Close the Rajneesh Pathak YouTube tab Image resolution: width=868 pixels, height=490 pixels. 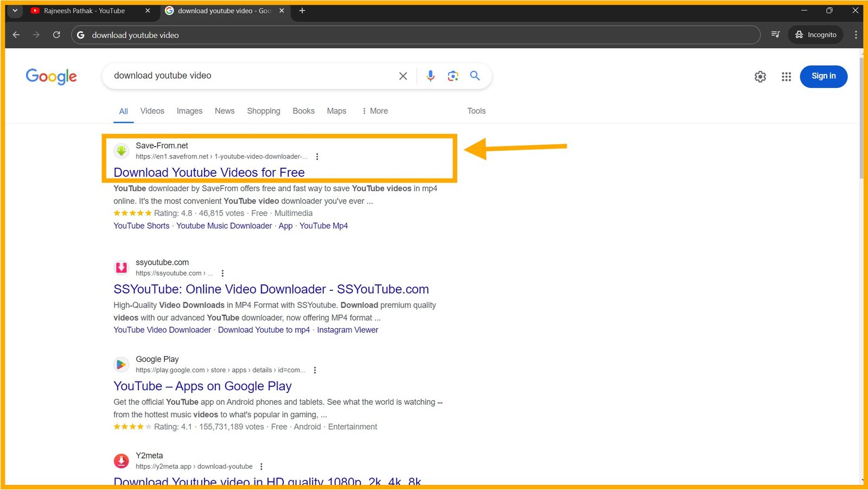coord(148,11)
